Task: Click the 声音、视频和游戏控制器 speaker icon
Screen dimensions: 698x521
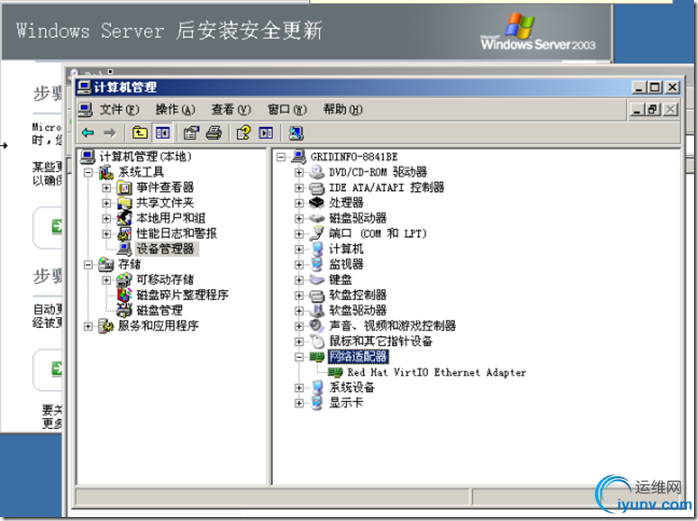Action: coord(317,326)
